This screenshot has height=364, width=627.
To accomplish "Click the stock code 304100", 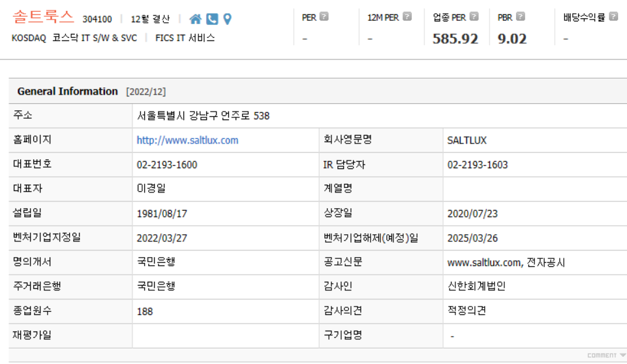I will (x=97, y=19).
